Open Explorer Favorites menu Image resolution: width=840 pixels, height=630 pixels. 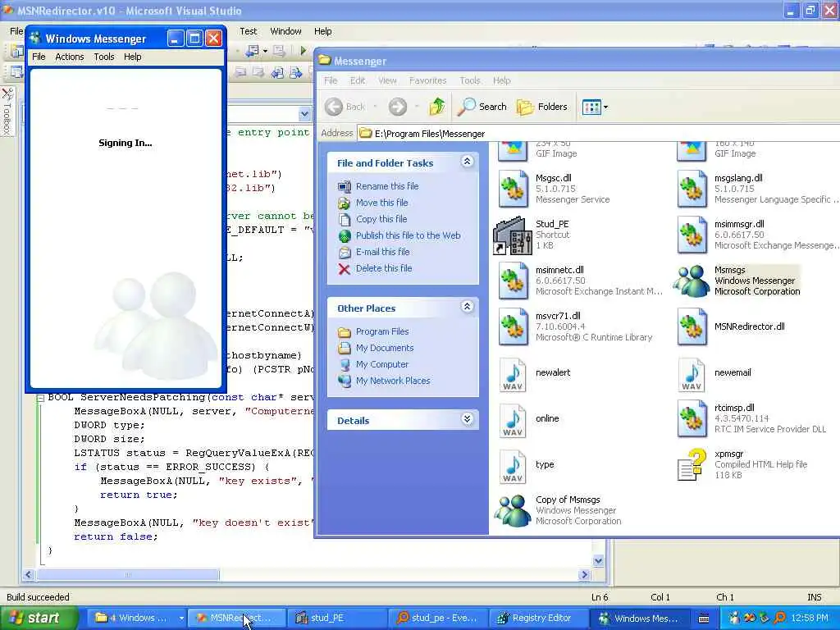pyautogui.click(x=427, y=80)
